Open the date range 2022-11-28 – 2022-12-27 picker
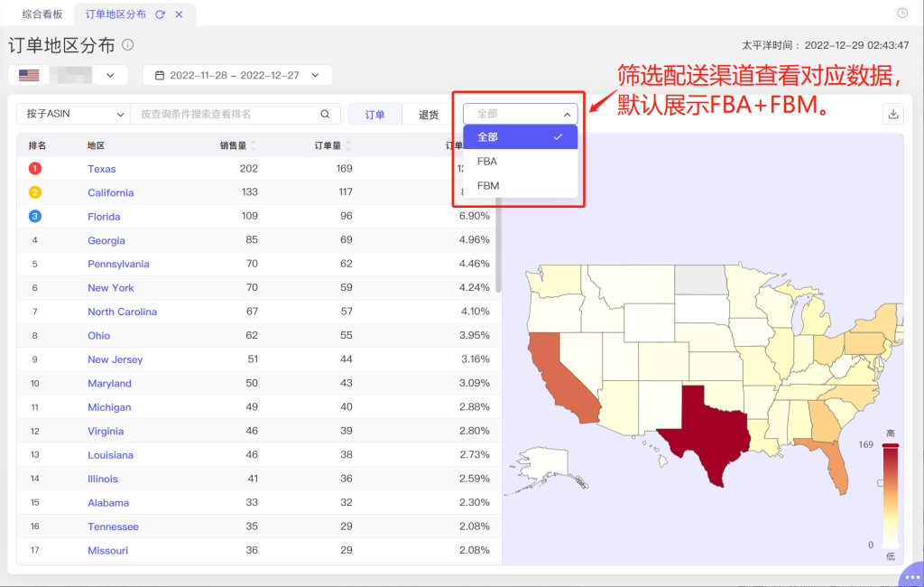The height and width of the screenshot is (587, 924). pyautogui.click(x=237, y=76)
